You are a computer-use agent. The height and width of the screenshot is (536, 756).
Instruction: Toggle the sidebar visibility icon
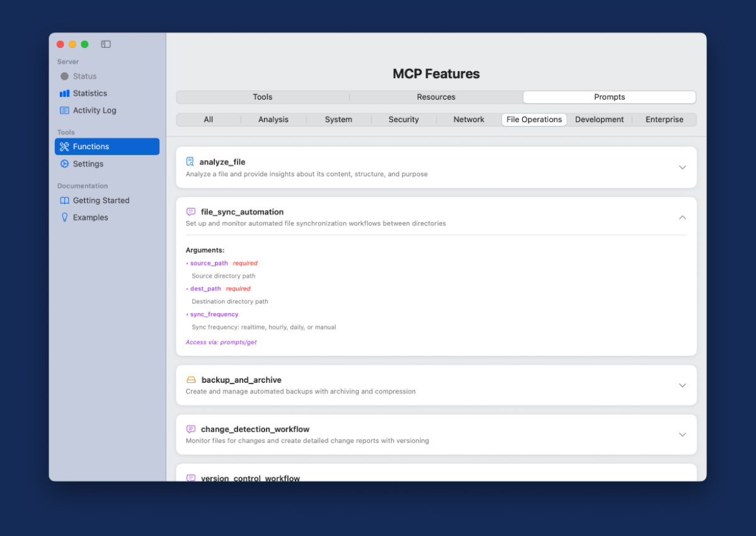(x=106, y=44)
